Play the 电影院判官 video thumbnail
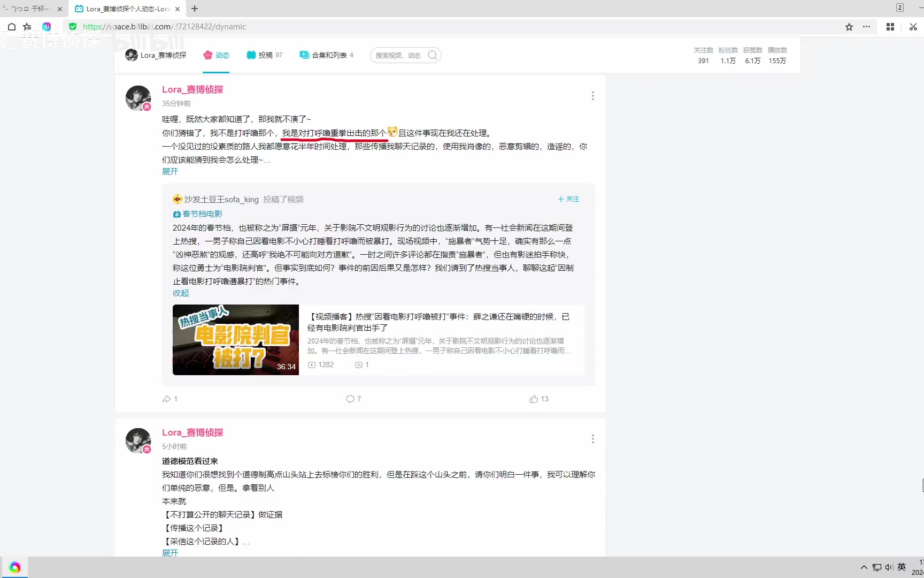This screenshot has width=924, height=578. (x=235, y=339)
